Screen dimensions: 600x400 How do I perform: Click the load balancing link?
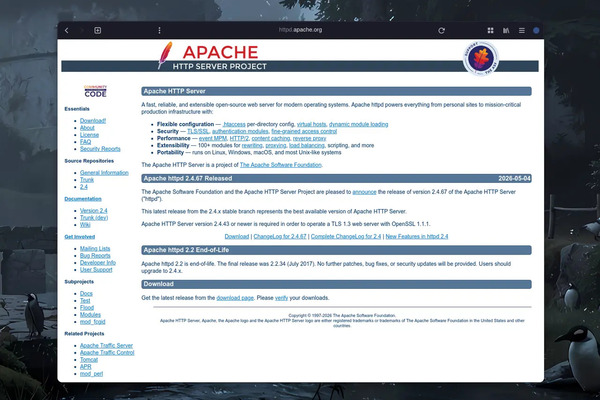tap(307, 145)
